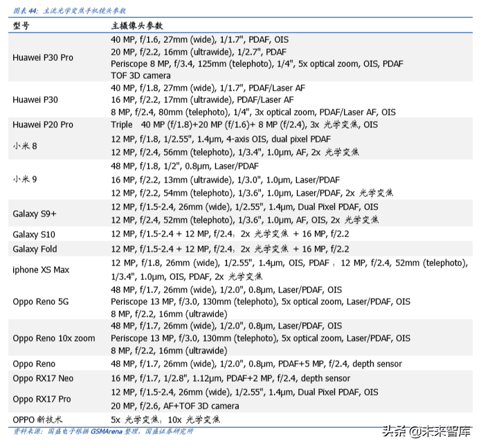Click the '小米 9' model cell

(25, 179)
